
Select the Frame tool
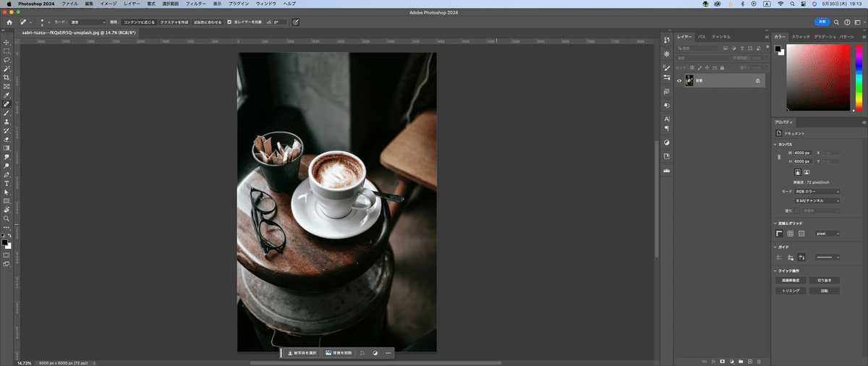click(7, 86)
